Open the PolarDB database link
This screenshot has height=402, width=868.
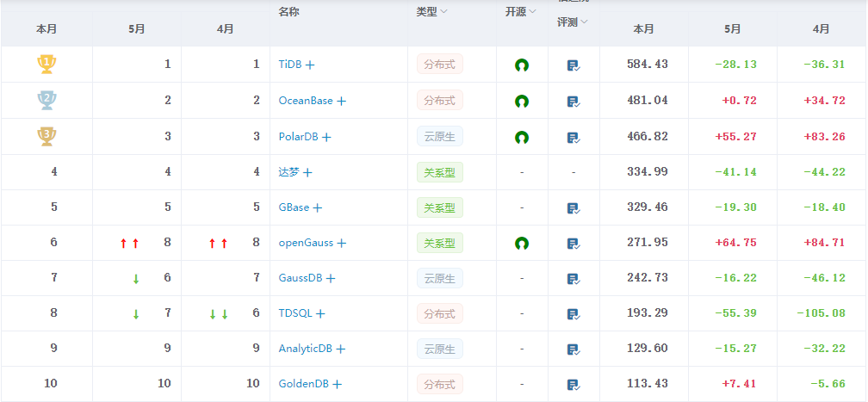pos(298,137)
